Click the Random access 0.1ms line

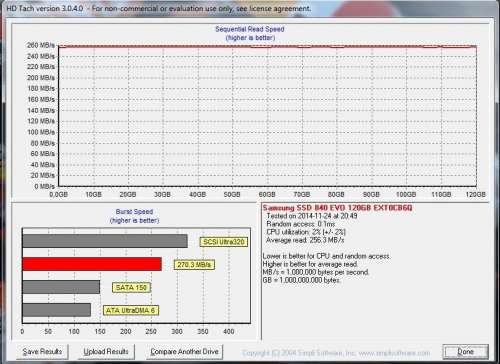(x=301, y=224)
